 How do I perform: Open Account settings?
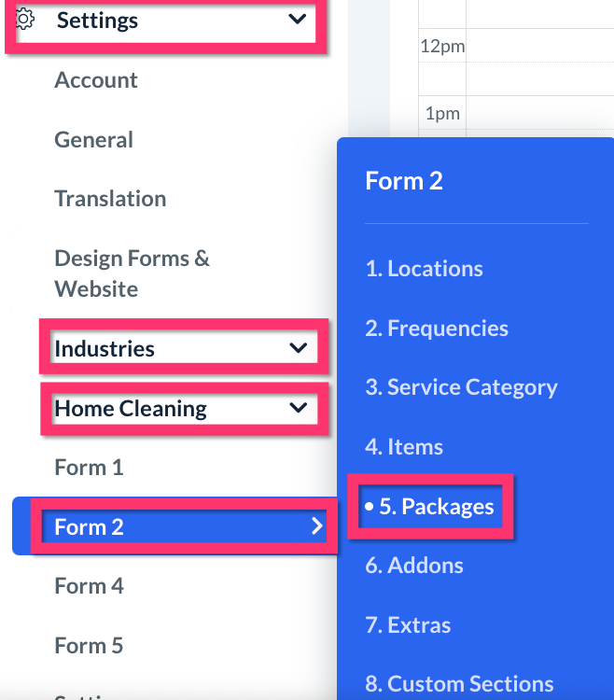[x=96, y=80]
